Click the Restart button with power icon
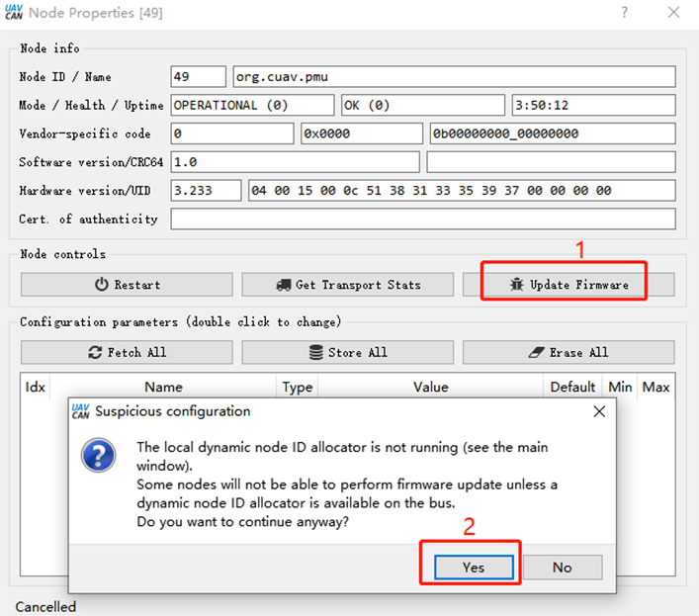 pyautogui.click(x=127, y=285)
